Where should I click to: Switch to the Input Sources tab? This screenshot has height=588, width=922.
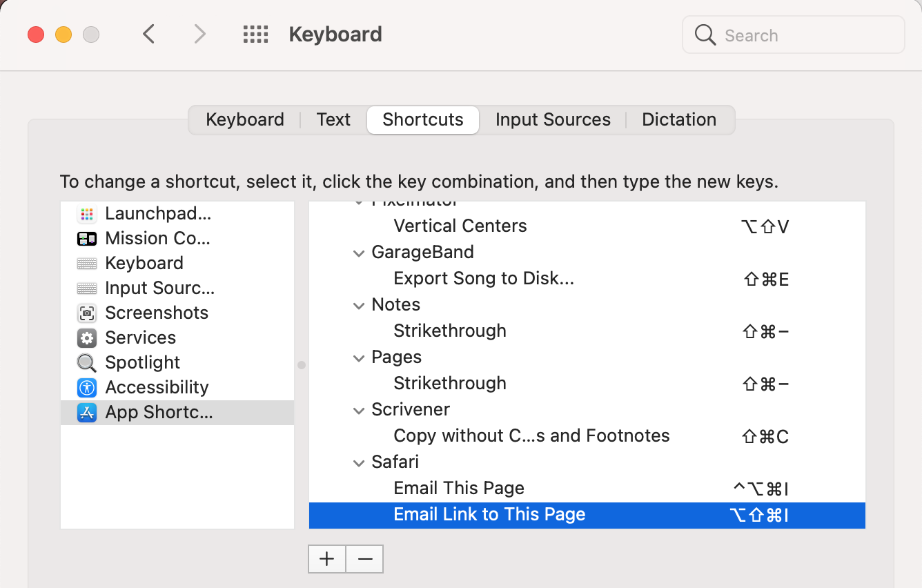click(553, 119)
